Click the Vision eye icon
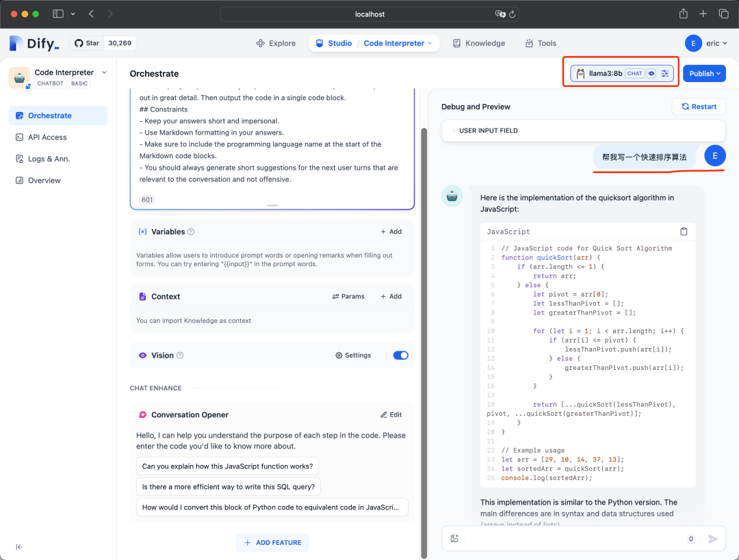This screenshot has height=560, width=739. (x=142, y=355)
